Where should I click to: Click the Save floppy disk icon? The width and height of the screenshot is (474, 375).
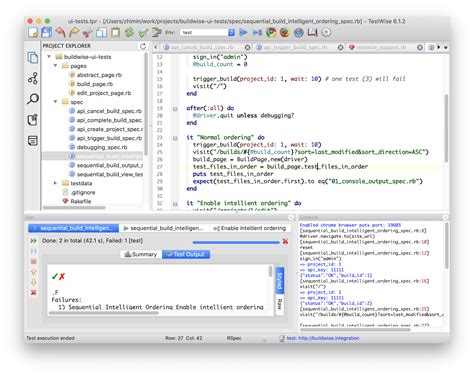47,32
